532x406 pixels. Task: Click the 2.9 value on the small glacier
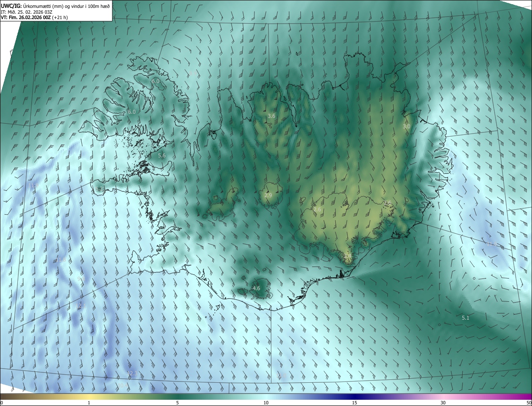coord(268,195)
